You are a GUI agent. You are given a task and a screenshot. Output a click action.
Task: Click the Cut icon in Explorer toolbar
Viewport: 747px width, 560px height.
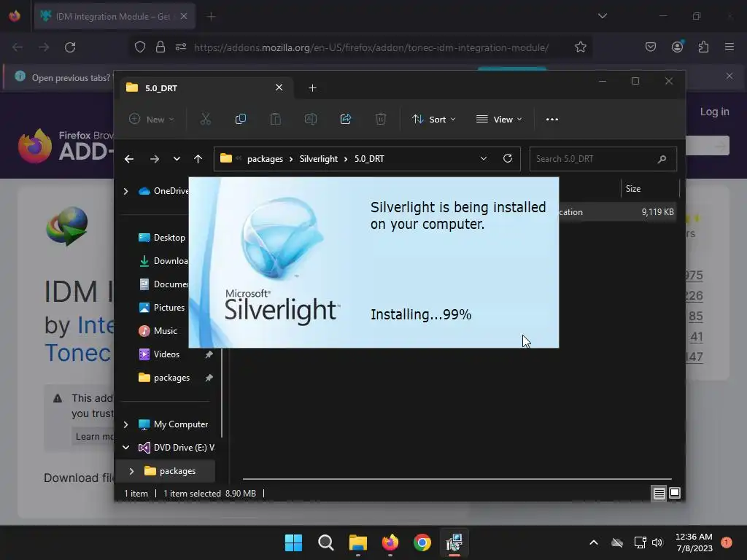[205, 119]
